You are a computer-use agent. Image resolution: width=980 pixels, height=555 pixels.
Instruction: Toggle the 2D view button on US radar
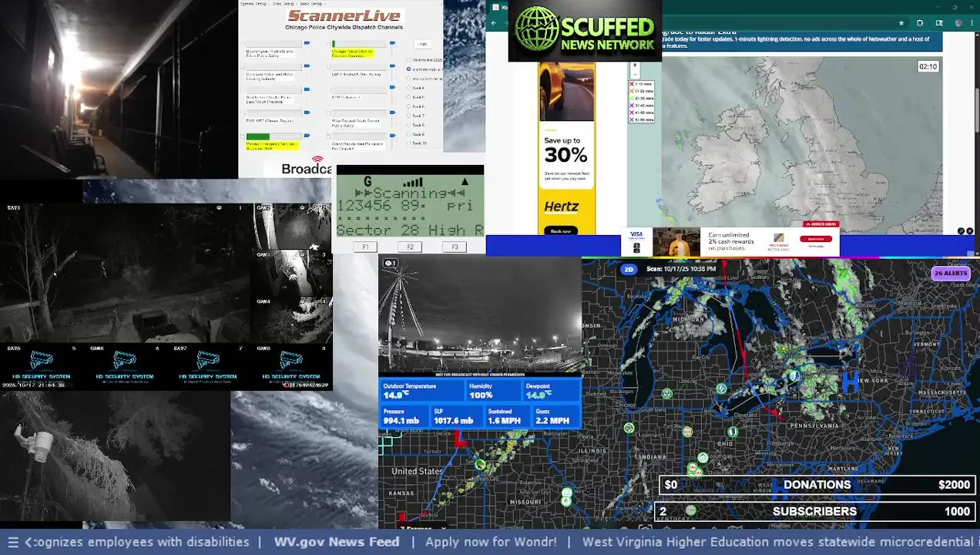[x=629, y=269]
